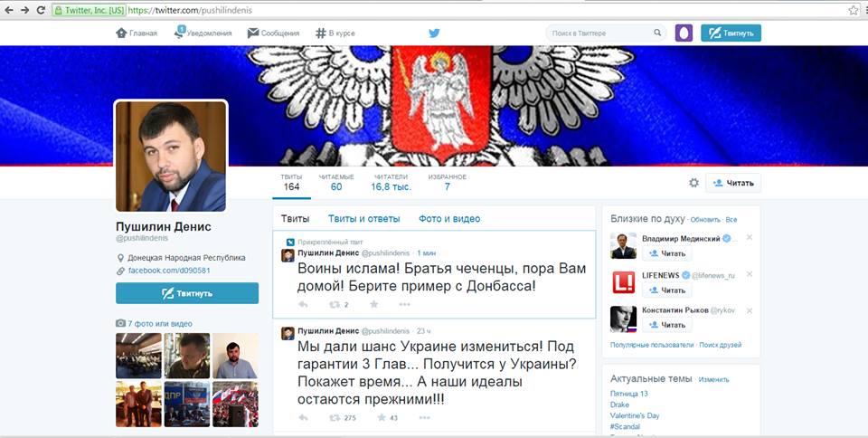Favorite the tweet with 43 stars
This screenshot has height=438, width=868.
click(x=382, y=417)
